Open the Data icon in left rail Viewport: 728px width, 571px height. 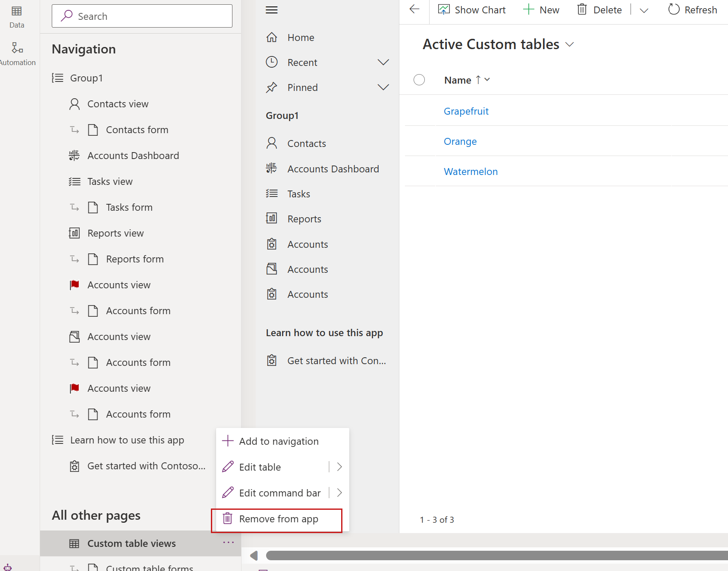17,11
